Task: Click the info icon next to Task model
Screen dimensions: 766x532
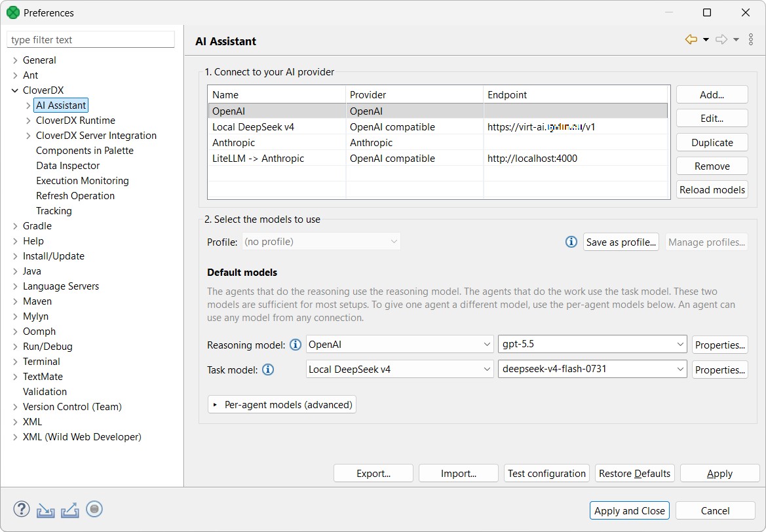Action: click(x=268, y=370)
